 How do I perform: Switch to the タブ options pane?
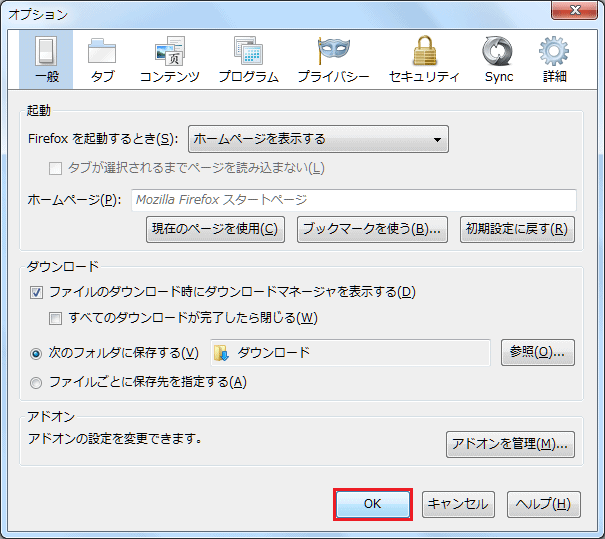102,60
